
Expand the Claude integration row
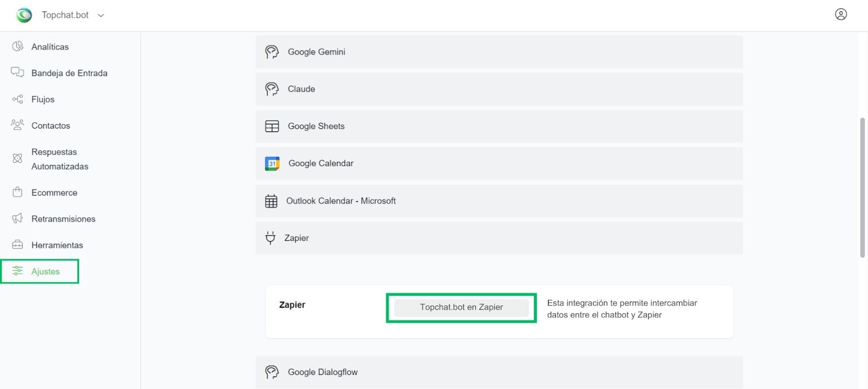point(499,89)
